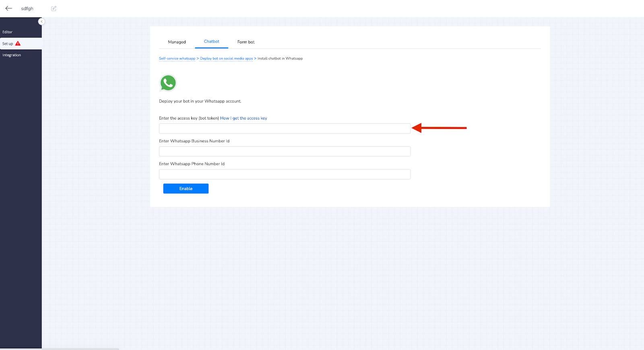This screenshot has width=644, height=350.
Task: Click the blue Enable button
Action: coord(186,188)
